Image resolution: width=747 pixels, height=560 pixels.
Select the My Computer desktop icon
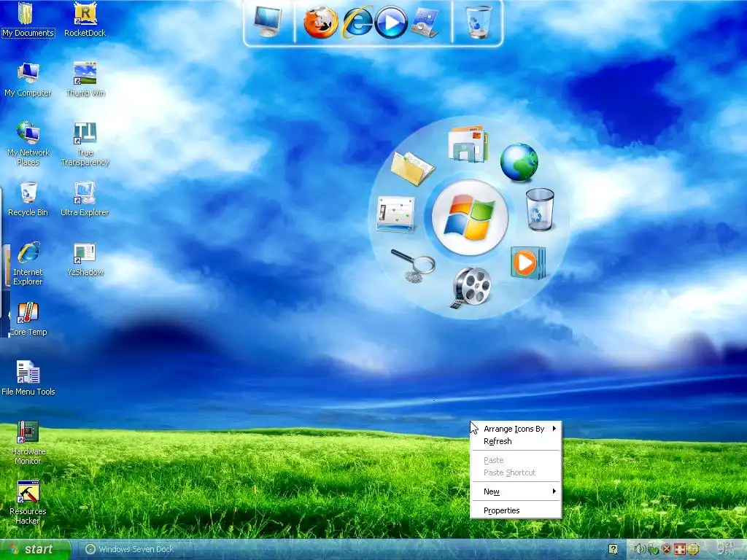tap(28, 80)
